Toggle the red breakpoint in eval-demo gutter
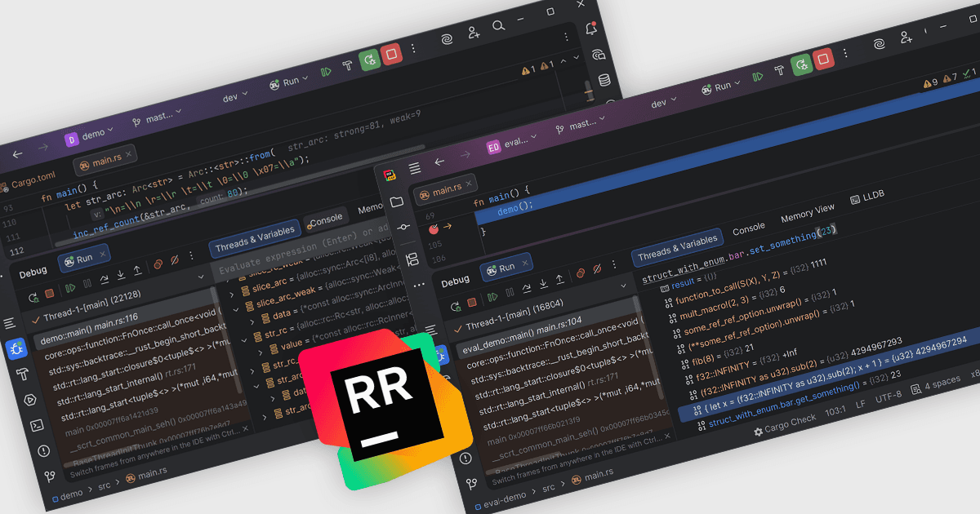980x514 pixels. pos(434,230)
